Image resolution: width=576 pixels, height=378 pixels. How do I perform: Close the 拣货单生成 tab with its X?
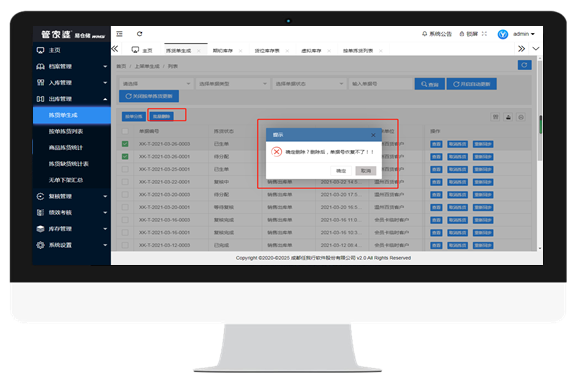[199, 51]
